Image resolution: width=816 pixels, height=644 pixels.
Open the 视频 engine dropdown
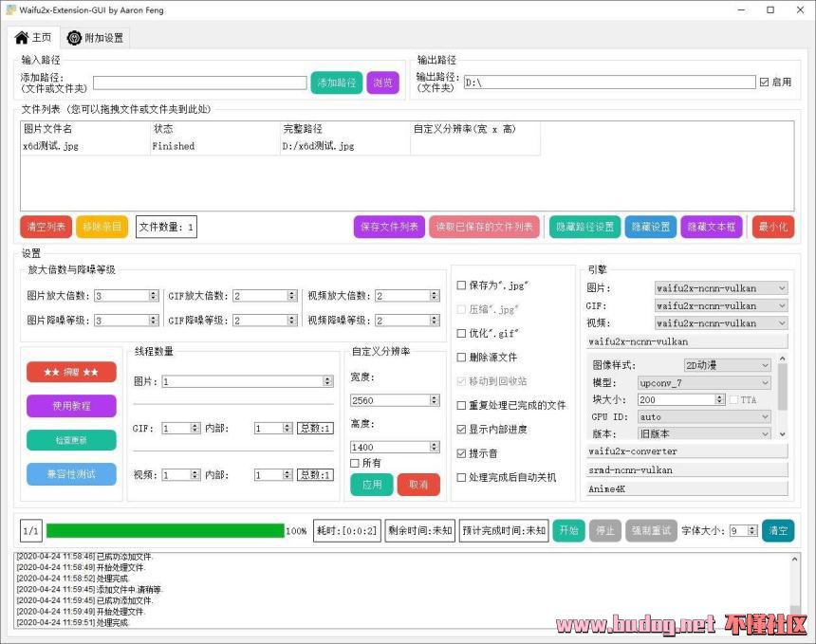(x=721, y=323)
